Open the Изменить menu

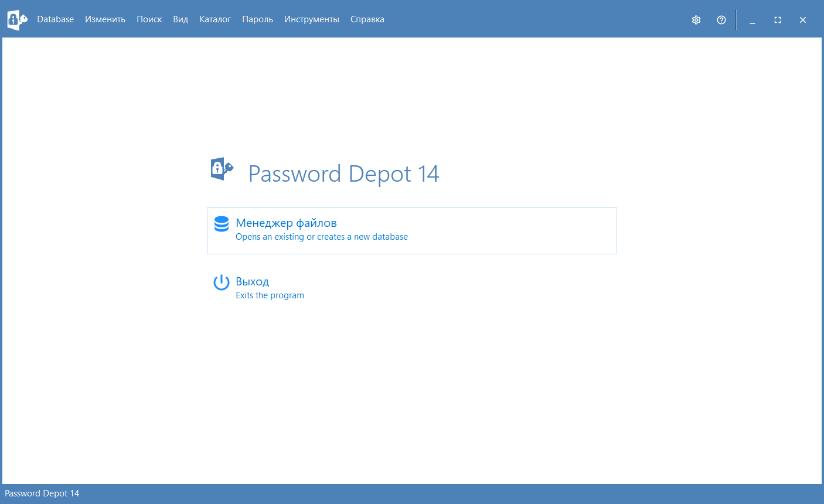[105, 19]
